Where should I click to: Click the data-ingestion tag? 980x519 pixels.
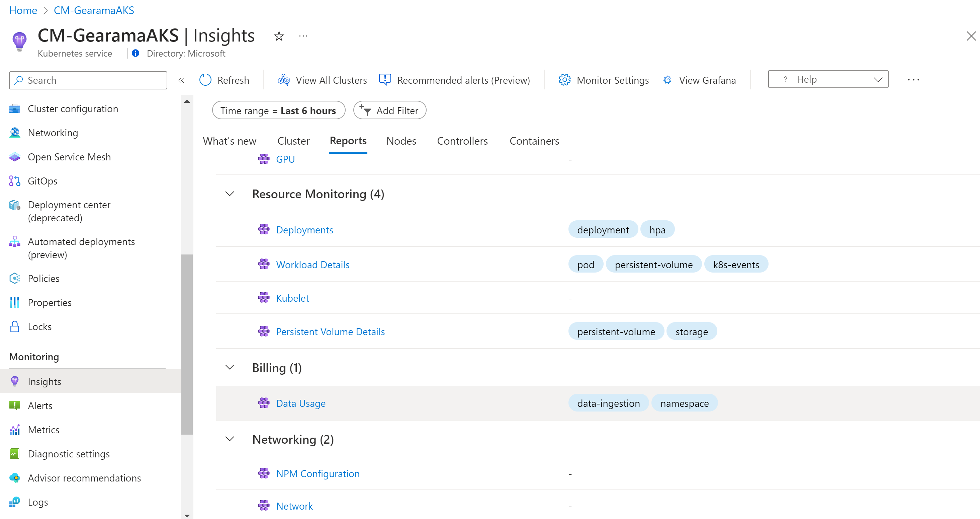coord(608,403)
